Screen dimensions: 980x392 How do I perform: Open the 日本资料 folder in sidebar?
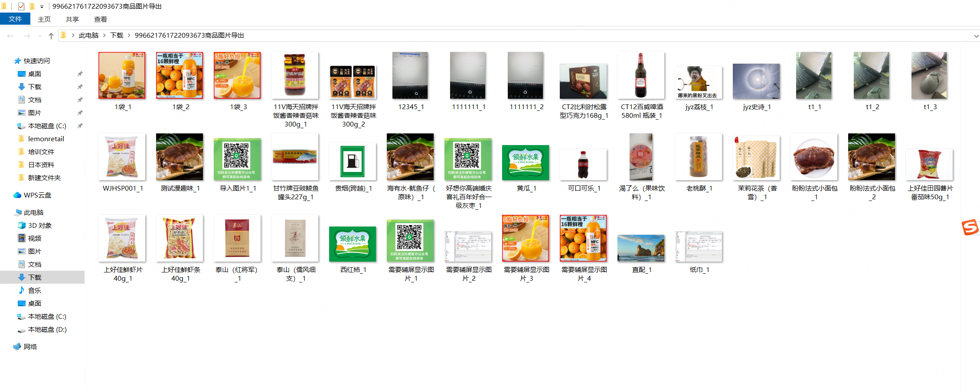click(x=41, y=165)
